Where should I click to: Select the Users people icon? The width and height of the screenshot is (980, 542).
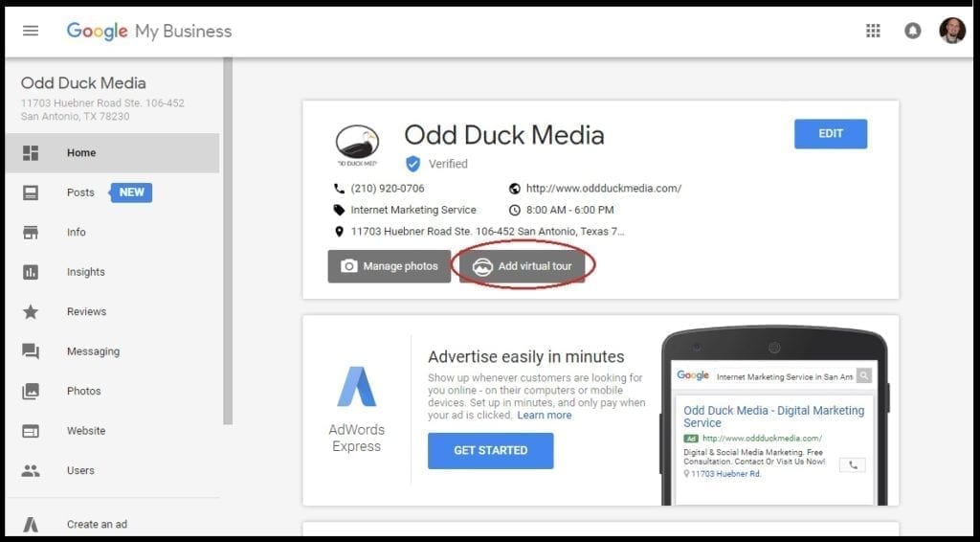30,470
